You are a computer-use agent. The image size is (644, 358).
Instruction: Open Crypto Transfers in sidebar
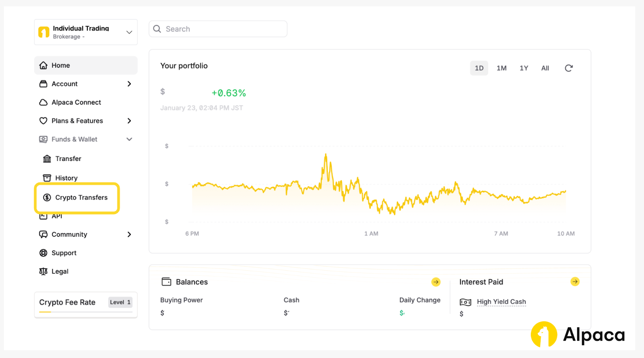point(81,198)
